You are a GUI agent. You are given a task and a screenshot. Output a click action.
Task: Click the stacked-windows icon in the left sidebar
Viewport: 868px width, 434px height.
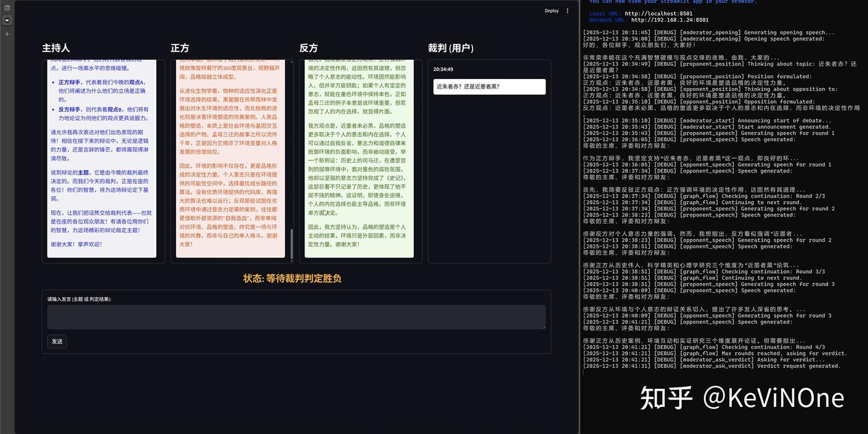click(7, 8)
